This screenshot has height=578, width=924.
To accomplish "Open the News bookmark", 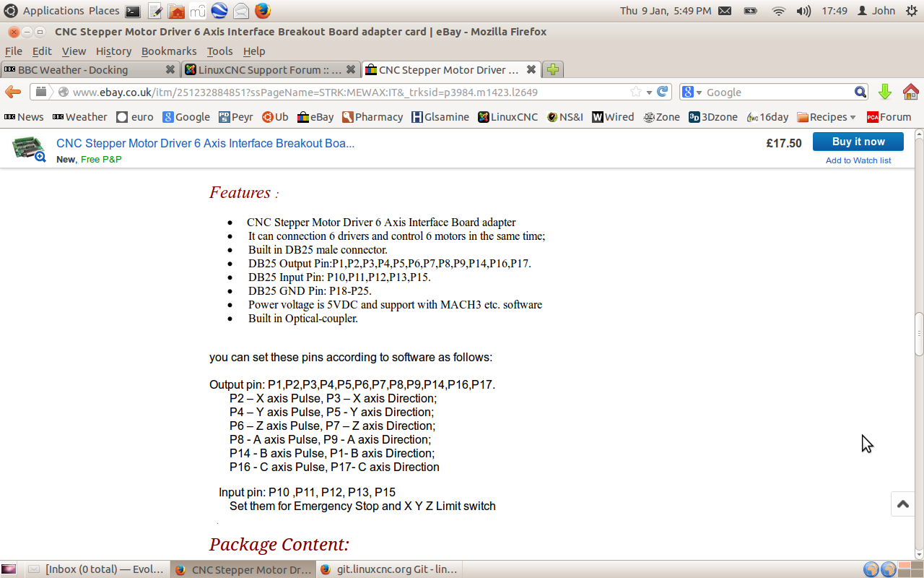I will 24,117.
